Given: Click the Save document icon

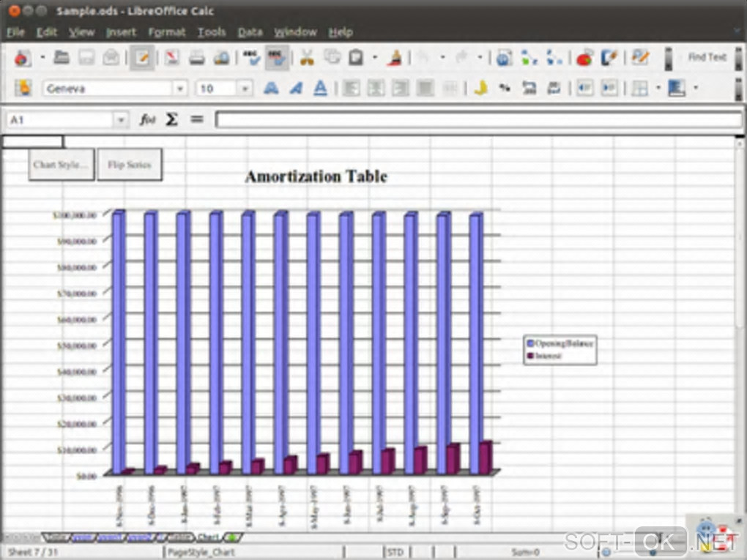Looking at the screenshot, I should (86, 58).
